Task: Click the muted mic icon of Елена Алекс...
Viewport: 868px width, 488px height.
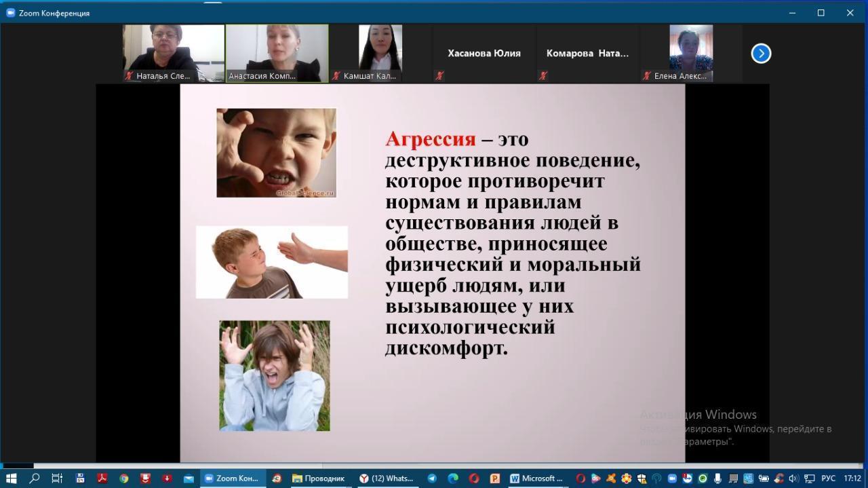Action: point(647,76)
